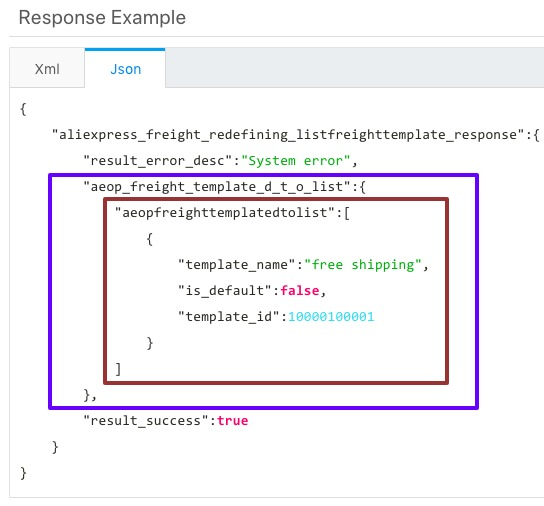Select the Json tab
The width and height of the screenshot is (544, 506).
(125, 69)
